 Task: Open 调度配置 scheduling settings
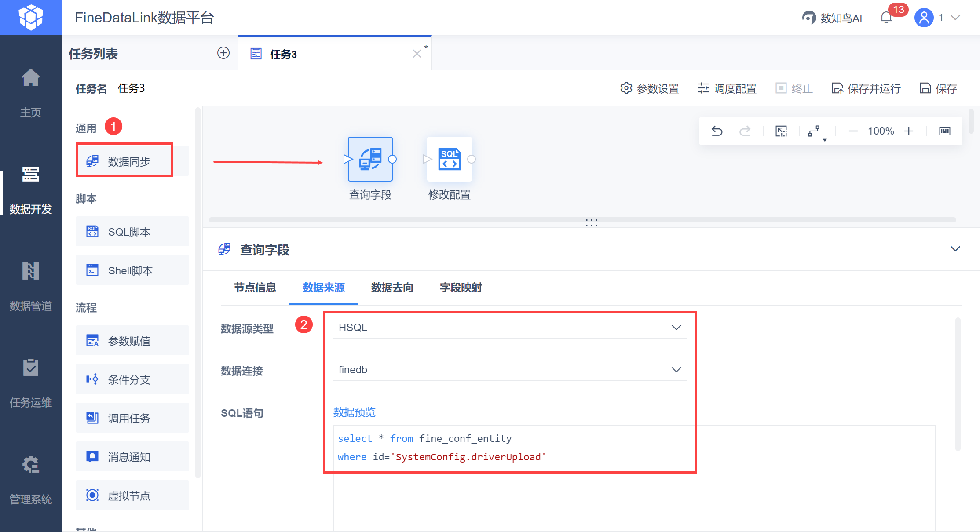(727, 88)
